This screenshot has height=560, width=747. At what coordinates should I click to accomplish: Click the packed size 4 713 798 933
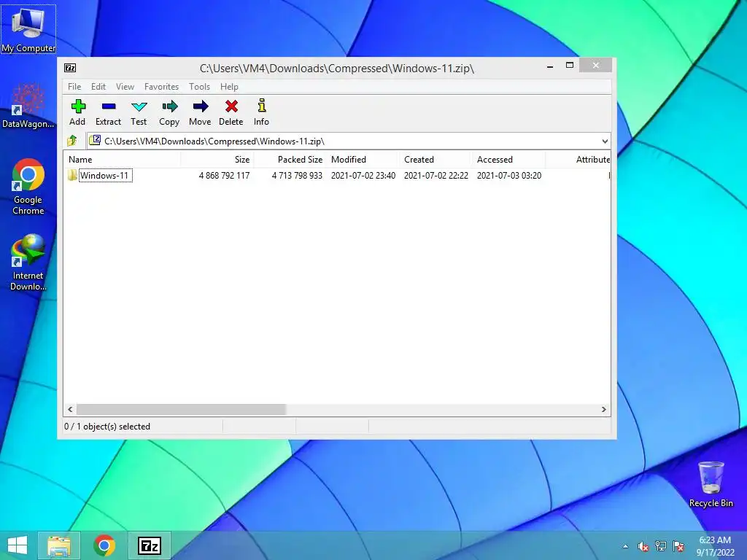[x=297, y=175]
